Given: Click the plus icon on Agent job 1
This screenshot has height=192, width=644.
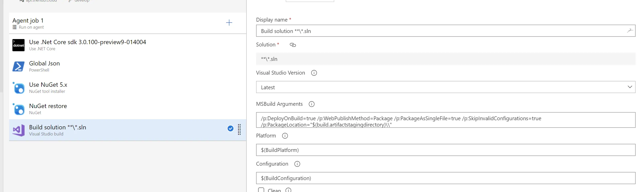Looking at the screenshot, I should [229, 23].
